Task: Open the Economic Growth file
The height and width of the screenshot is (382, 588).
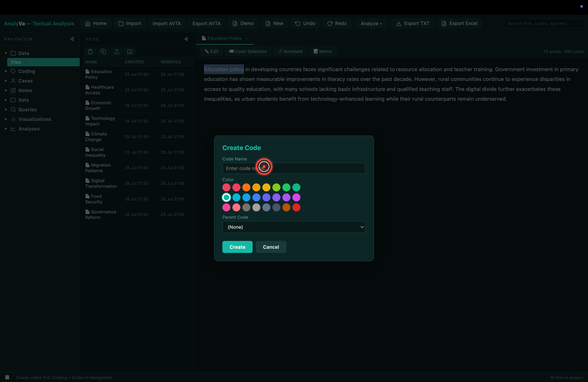Action: (x=138, y=105)
